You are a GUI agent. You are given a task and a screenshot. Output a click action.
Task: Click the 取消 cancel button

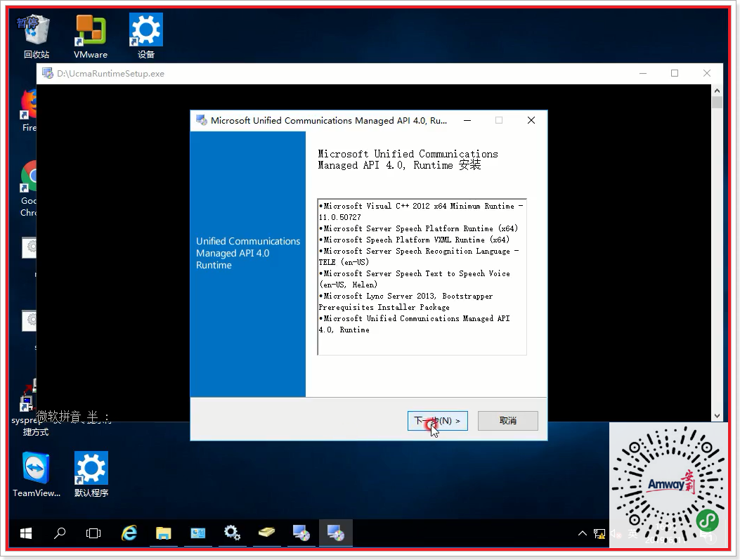(508, 420)
